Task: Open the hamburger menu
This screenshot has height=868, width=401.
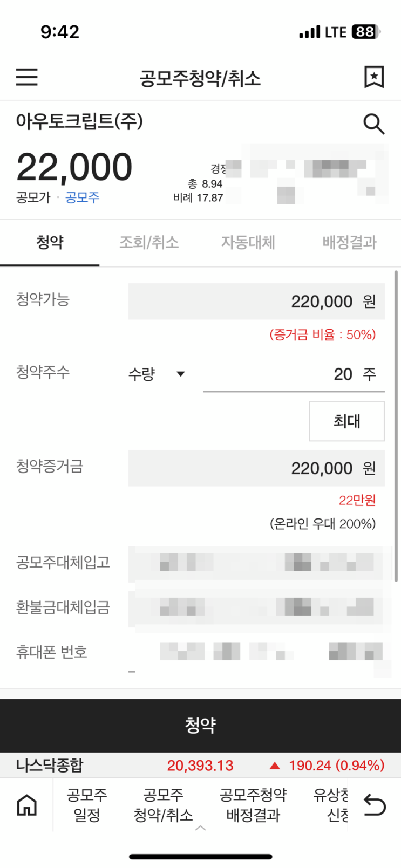Action: tap(26, 77)
